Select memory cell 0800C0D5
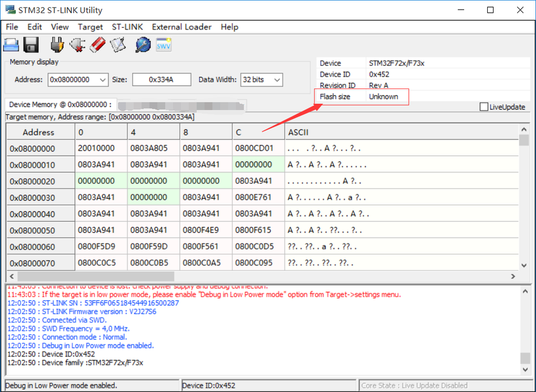Viewport: 536px width, 392px height. click(259, 247)
